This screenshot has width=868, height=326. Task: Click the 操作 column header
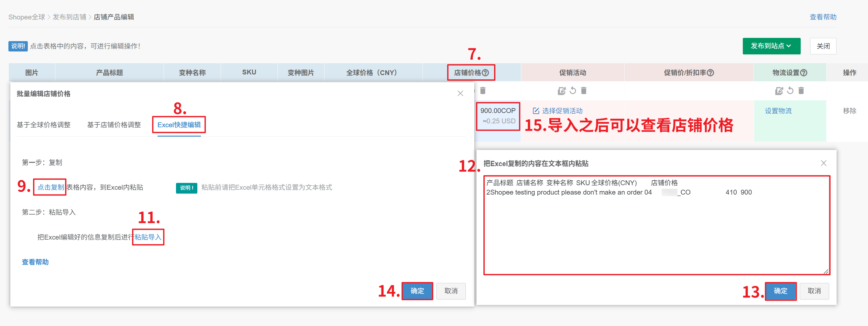[x=850, y=73]
